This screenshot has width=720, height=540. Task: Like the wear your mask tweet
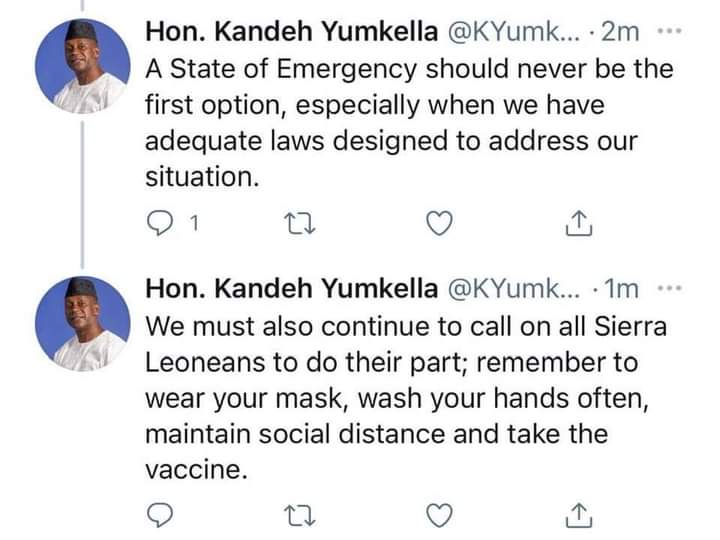coord(438,515)
